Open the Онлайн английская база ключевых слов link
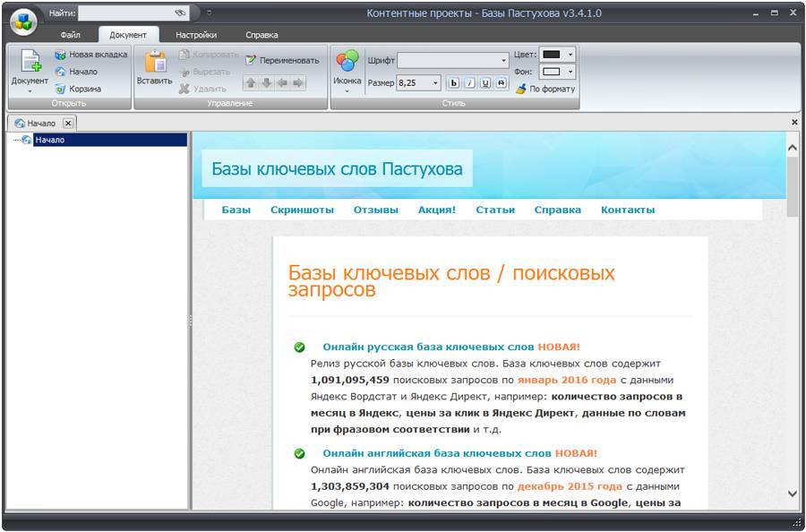806x532 pixels. click(x=437, y=453)
